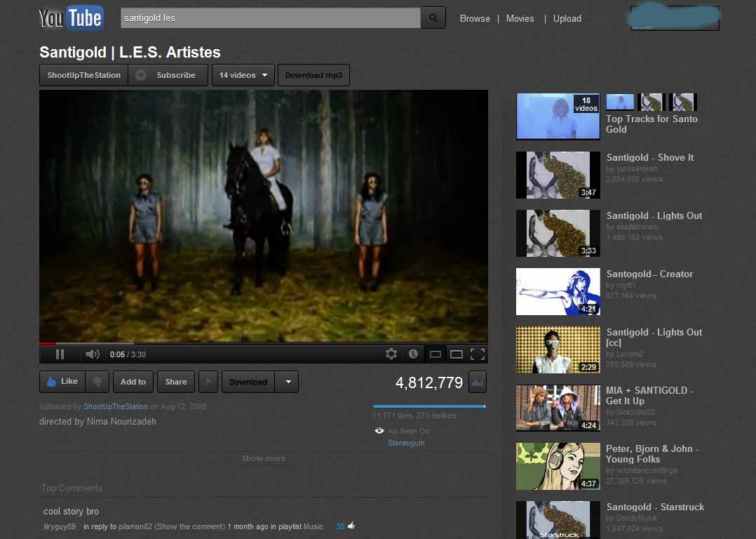This screenshot has width=756, height=539.
Task: Click the As Seen On eye icon
Action: (379, 431)
